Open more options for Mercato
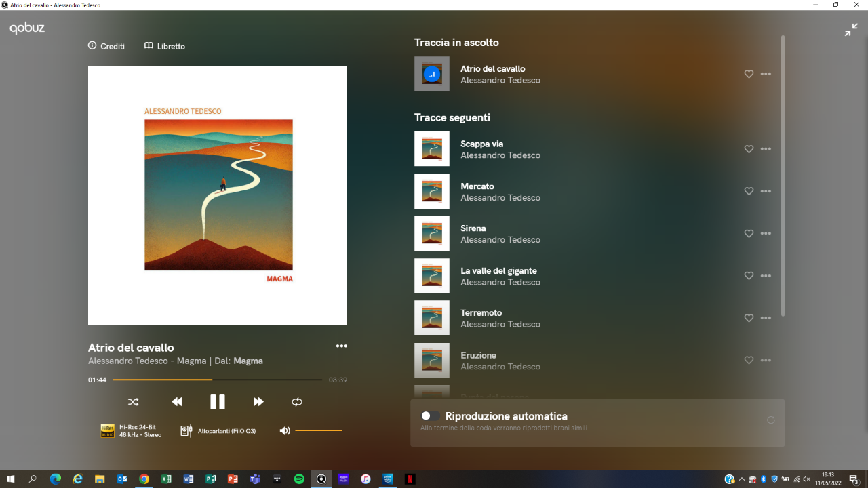 (x=766, y=192)
